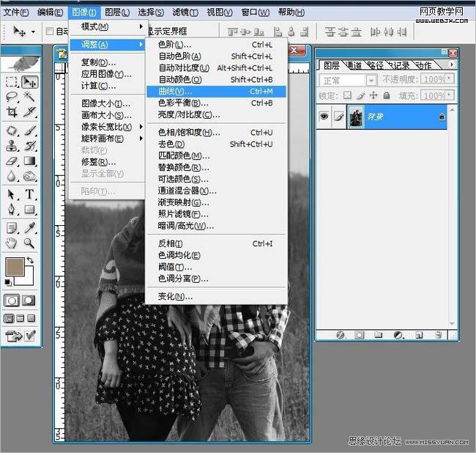
Task: Select the Path Selection tool
Action: pyautogui.click(x=12, y=194)
